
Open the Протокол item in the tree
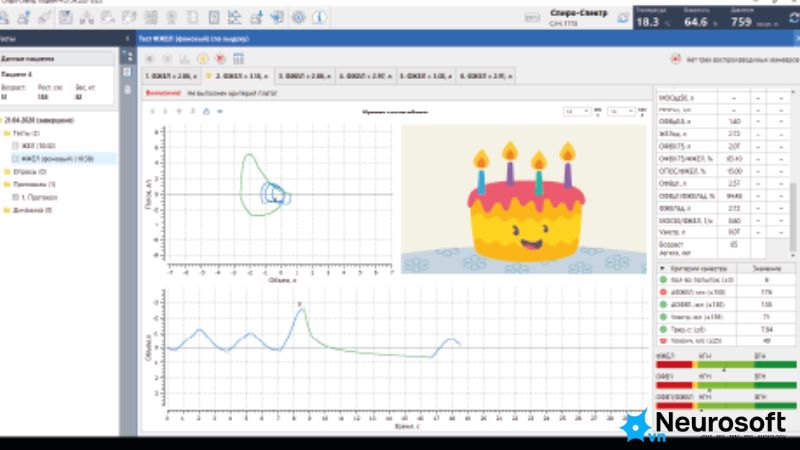point(39,197)
